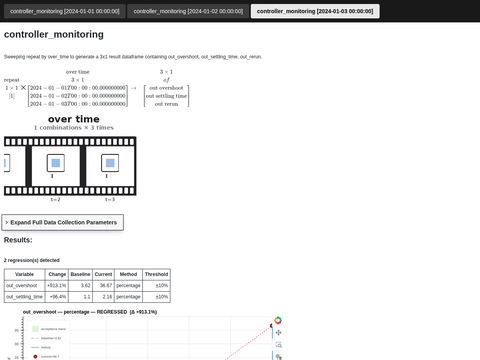Click the 'current' legend entry

pyautogui.click(x=46, y=356)
